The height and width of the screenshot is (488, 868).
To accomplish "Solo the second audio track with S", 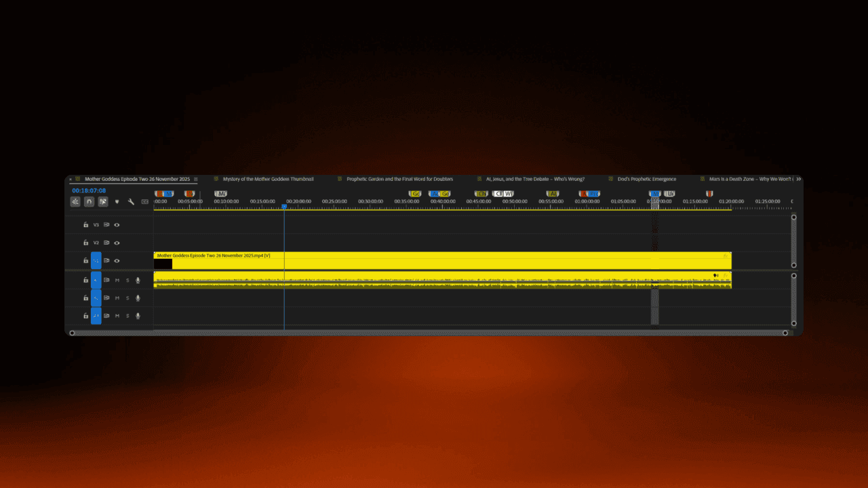I will pos(127,298).
